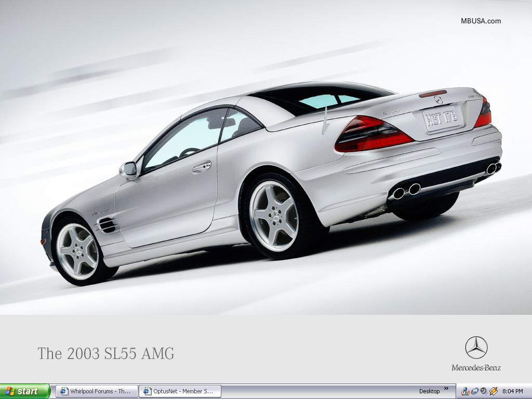Switch to Whirlpool Forums taskbar window
Screen dimensions: 532x399
point(97,391)
